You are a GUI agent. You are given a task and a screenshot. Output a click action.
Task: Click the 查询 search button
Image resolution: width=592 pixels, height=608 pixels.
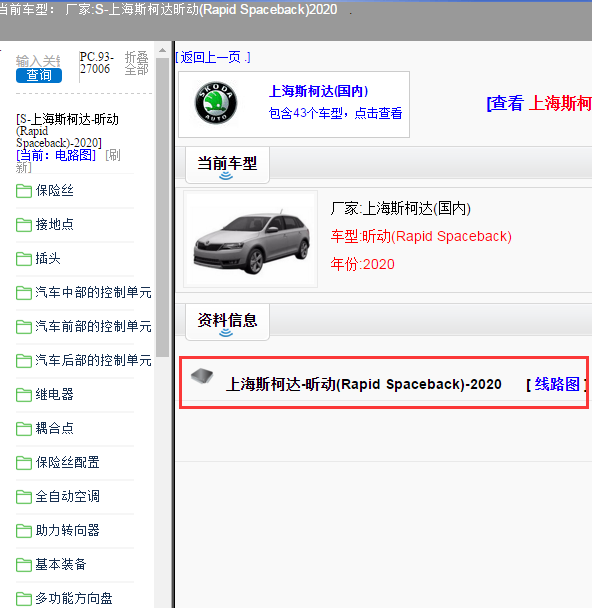pyautogui.click(x=39, y=75)
